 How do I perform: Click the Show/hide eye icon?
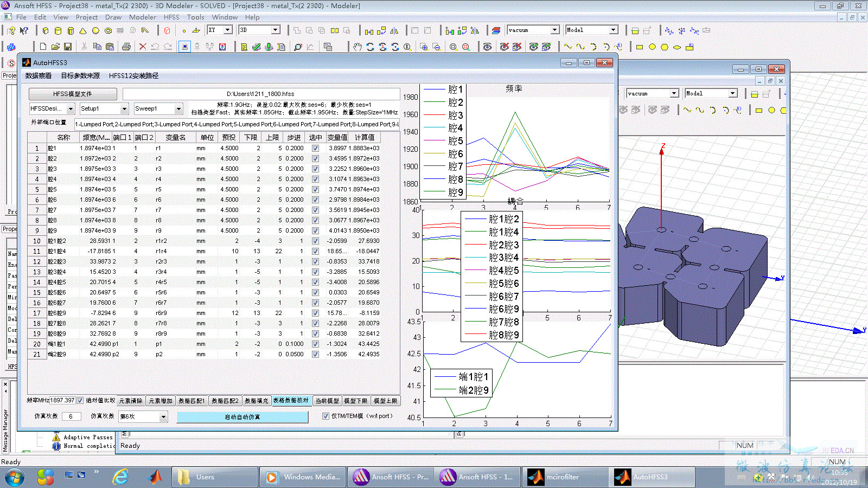click(487, 47)
